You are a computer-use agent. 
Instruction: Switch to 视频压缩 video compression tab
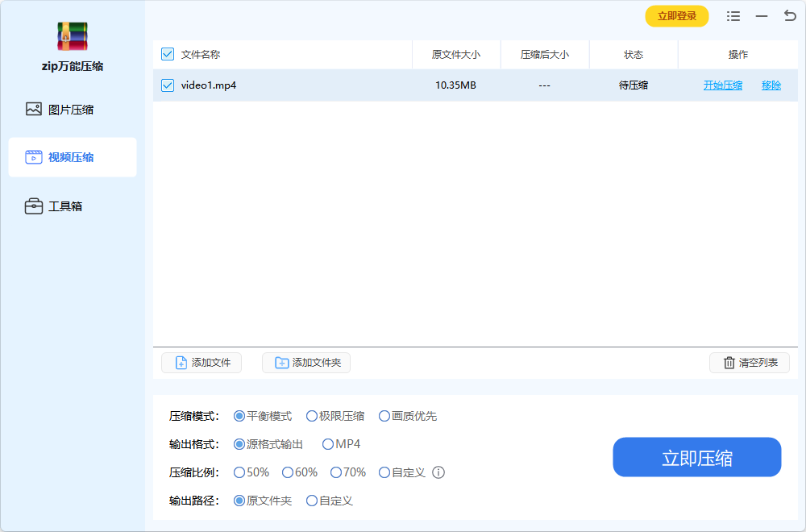pos(73,157)
